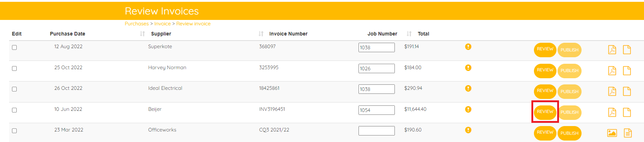Sort by Invoice Number using the sort arrows
The image size is (644, 142).
(261, 34)
